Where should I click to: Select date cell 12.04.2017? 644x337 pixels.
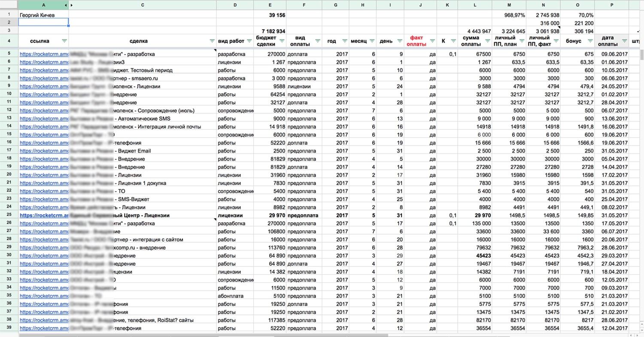[x=612, y=328]
